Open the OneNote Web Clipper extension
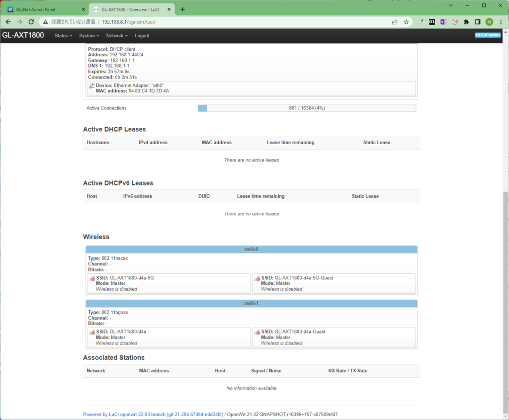This screenshot has height=420, width=509. tap(443, 22)
